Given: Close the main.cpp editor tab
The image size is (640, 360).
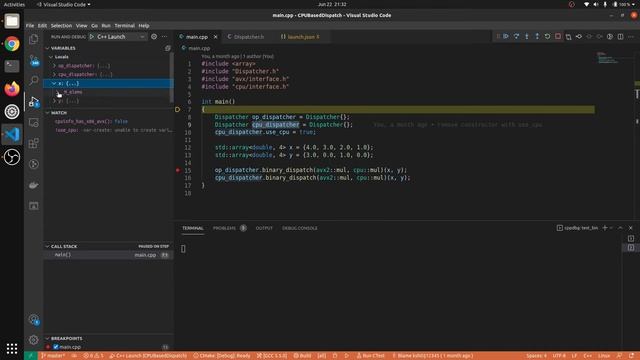Looking at the screenshot, I should click(216, 37).
